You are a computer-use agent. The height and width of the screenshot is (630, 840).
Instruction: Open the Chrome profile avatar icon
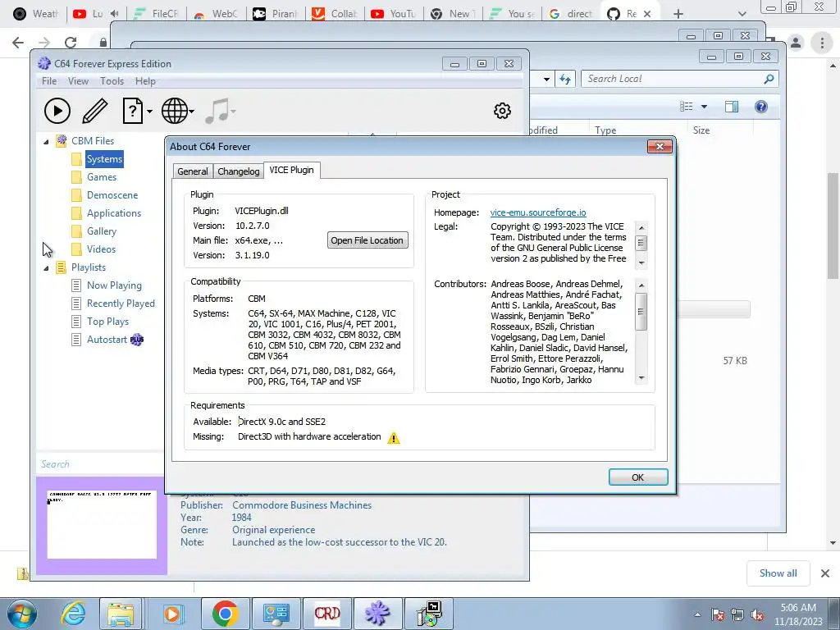(796, 43)
